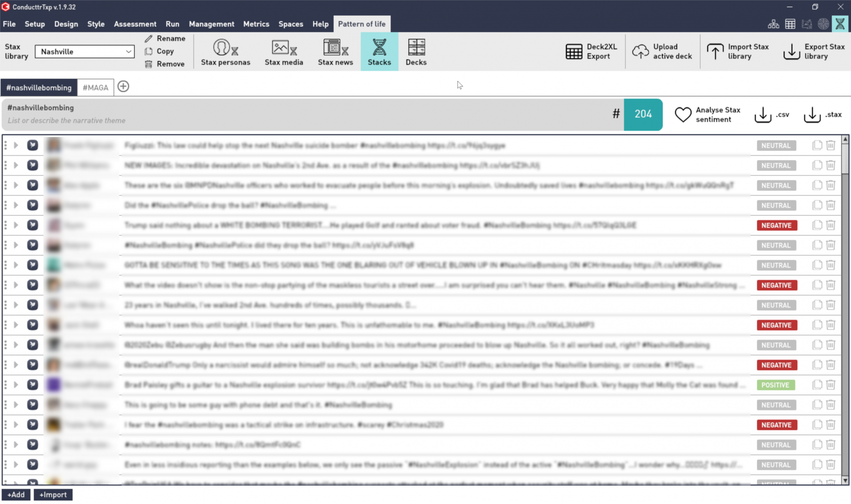This screenshot has width=851, height=504.
Task: Select the Stax personas tool
Action: (x=225, y=51)
